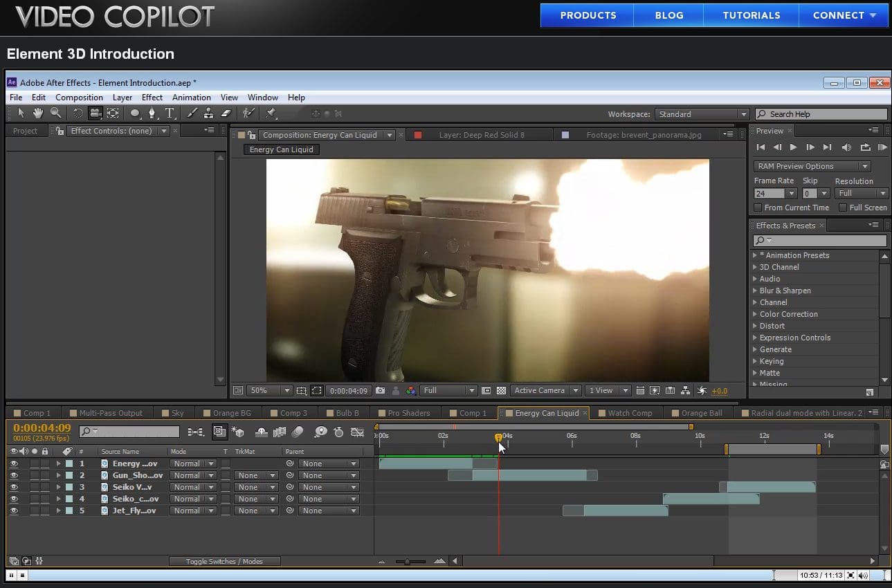This screenshot has width=892, height=588.
Task: Open the Composition menu
Action: [x=79, y=98]
